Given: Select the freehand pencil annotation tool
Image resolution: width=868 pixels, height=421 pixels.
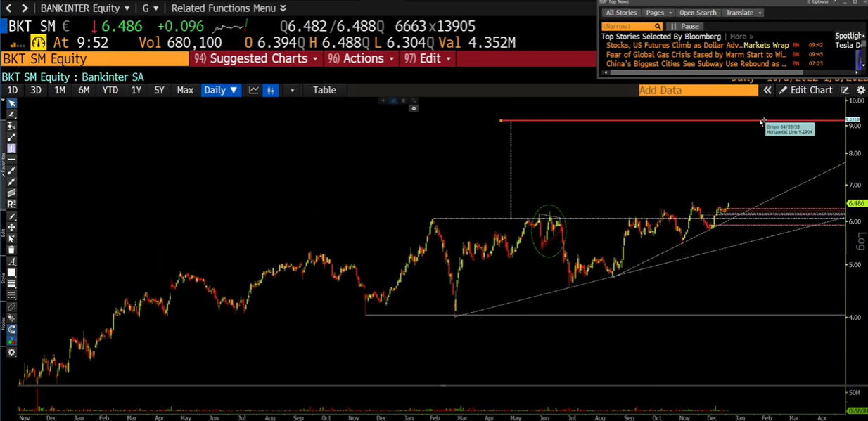Looking at the screenshot, I should click(x=11, y=114).
